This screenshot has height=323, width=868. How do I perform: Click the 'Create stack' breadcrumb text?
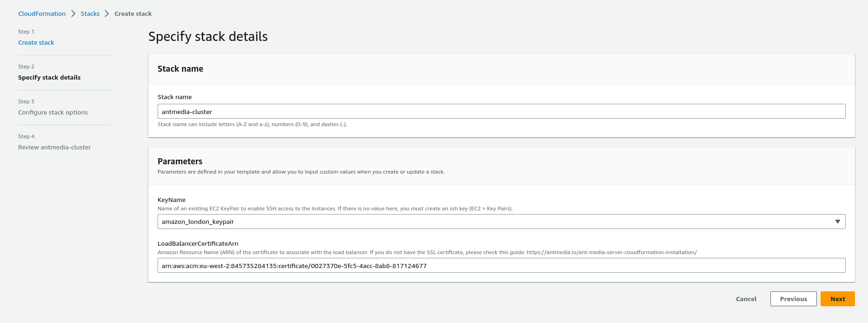click(133, 13)
